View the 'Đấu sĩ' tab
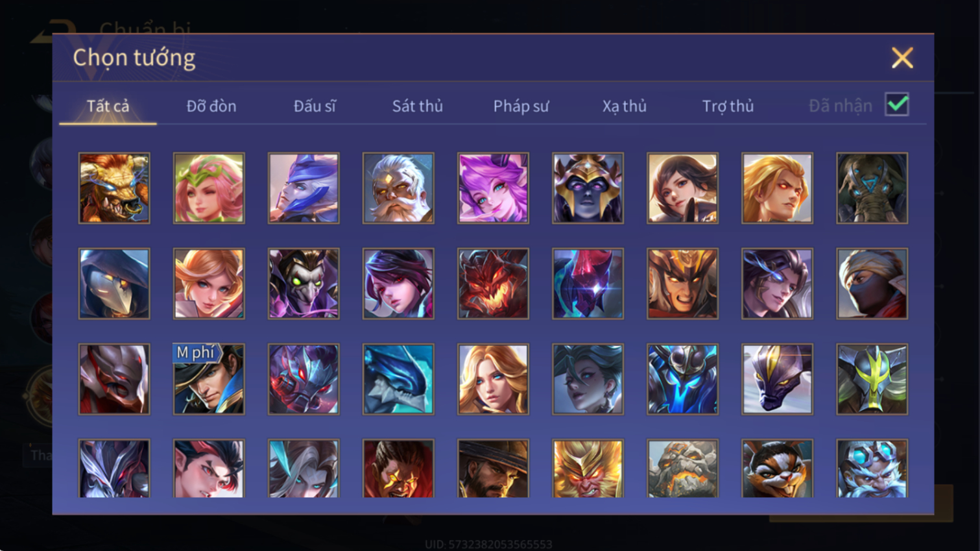This screenshot has width=980, height=551. coord(315,106)
